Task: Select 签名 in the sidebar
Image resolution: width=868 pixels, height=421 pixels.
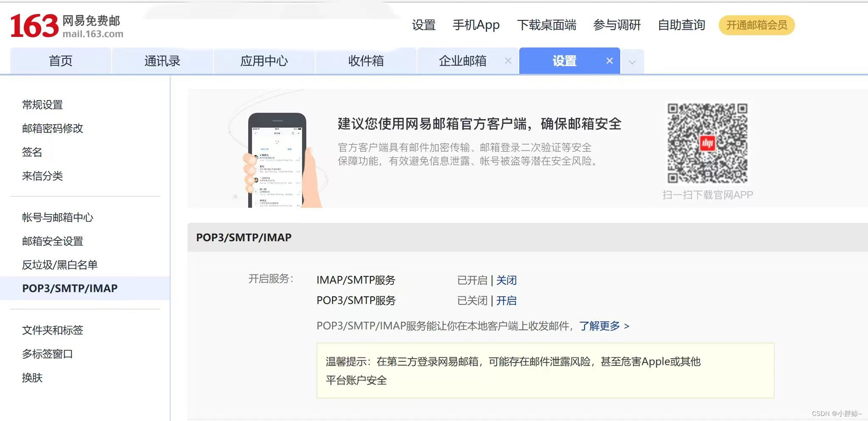Action: pos(32,152)
